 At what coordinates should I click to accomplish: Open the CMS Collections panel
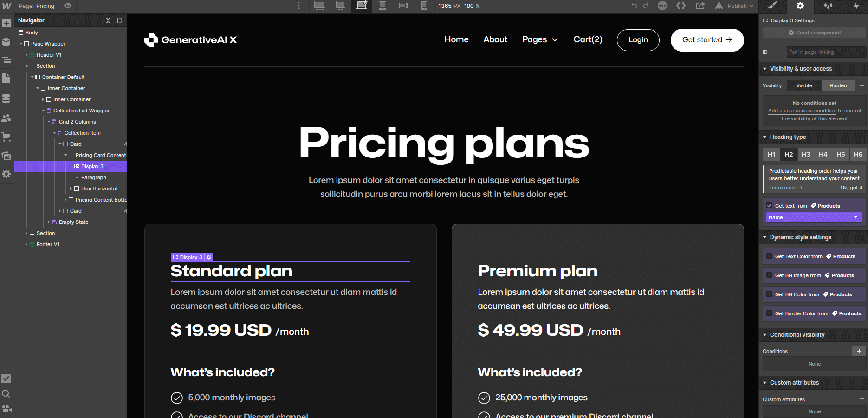[7, 98]
